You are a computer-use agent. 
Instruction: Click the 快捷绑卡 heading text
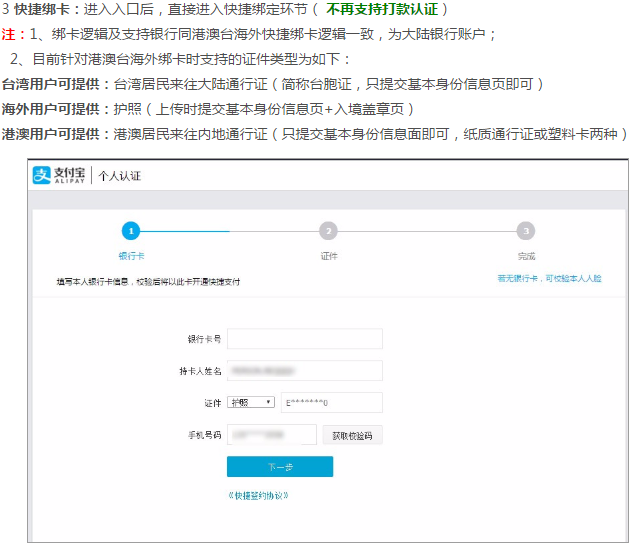click(40, 9)
